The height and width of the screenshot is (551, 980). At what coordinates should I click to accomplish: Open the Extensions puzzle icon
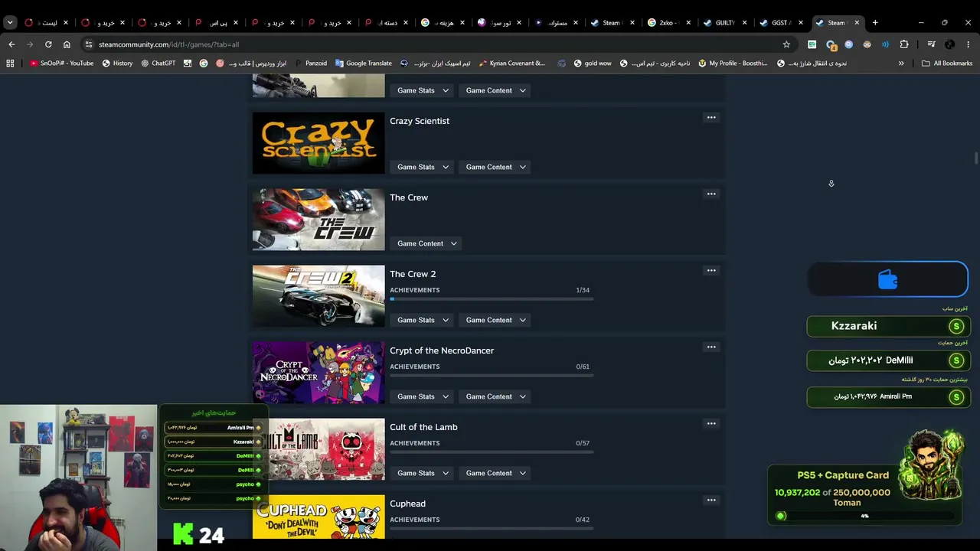click(x=904, y=44)
